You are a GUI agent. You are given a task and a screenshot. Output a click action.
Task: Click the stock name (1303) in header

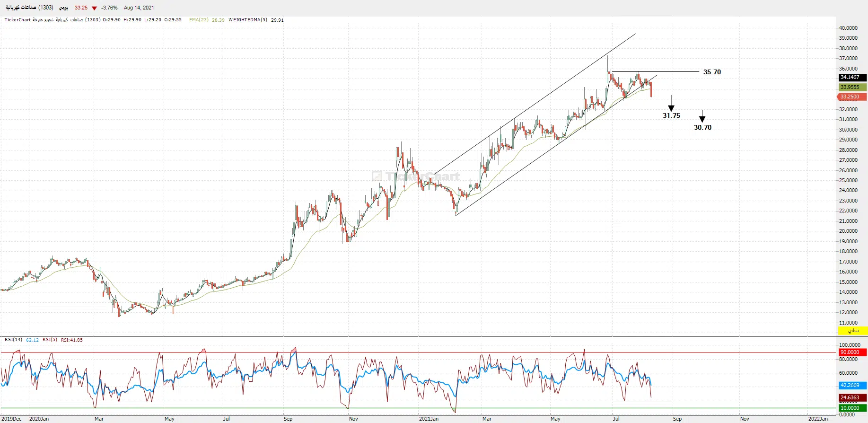[29, 8]
